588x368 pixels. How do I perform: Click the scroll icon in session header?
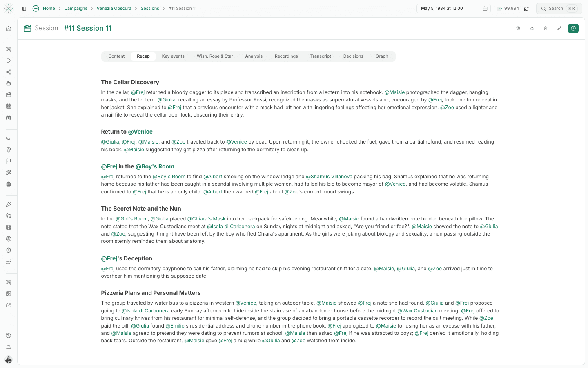[x=518, y=28]
